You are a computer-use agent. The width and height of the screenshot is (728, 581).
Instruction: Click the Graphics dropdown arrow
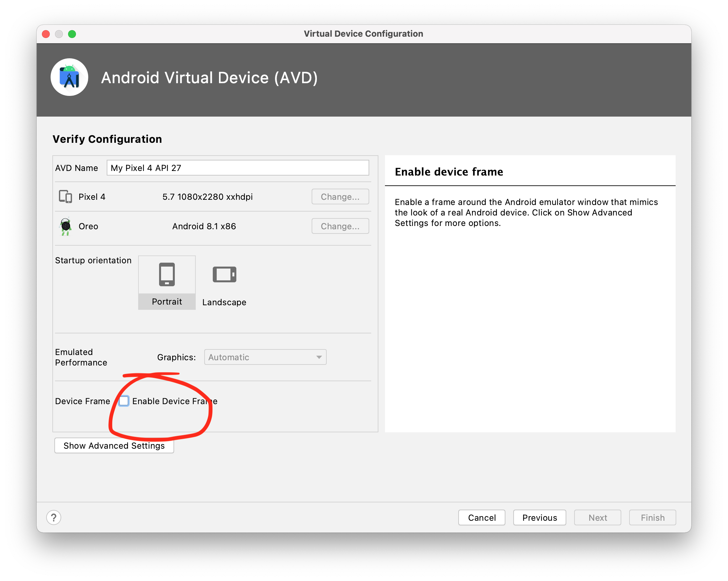pyautogui.click(x=319, y=357)
